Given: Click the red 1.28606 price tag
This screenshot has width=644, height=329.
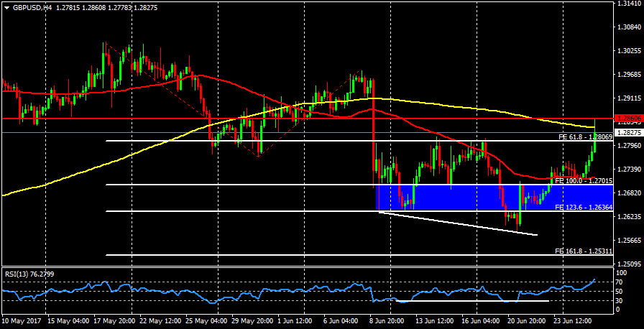Looking at the screenshot, I should pyautogui.click(x=629, y=117).
